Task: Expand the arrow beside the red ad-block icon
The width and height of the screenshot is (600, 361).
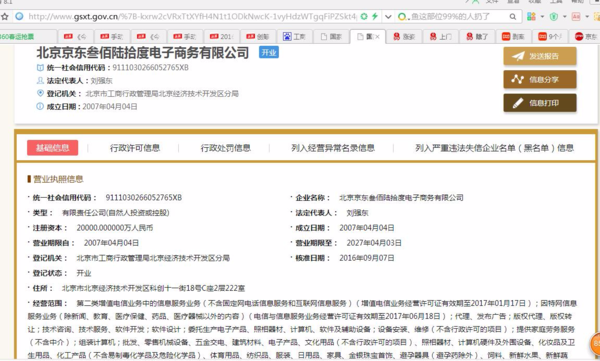Action: pyautogui.click(x=587, y=16)
